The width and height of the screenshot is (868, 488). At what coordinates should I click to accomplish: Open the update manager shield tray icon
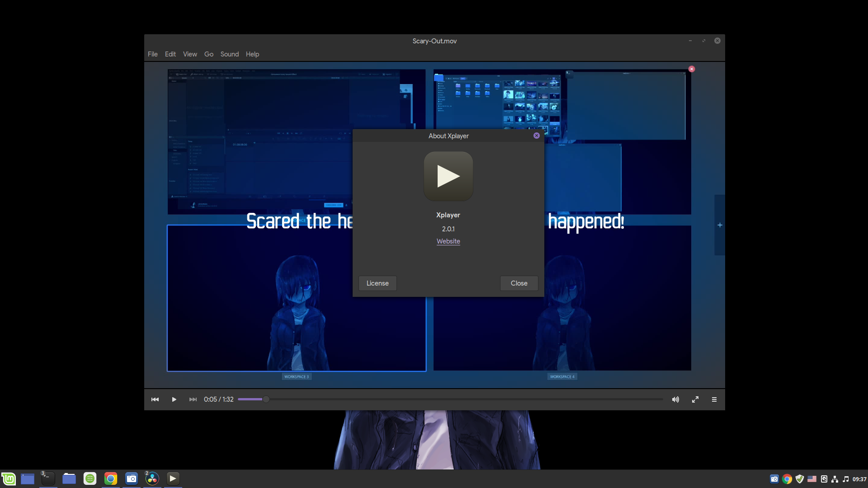coord(799,479)
